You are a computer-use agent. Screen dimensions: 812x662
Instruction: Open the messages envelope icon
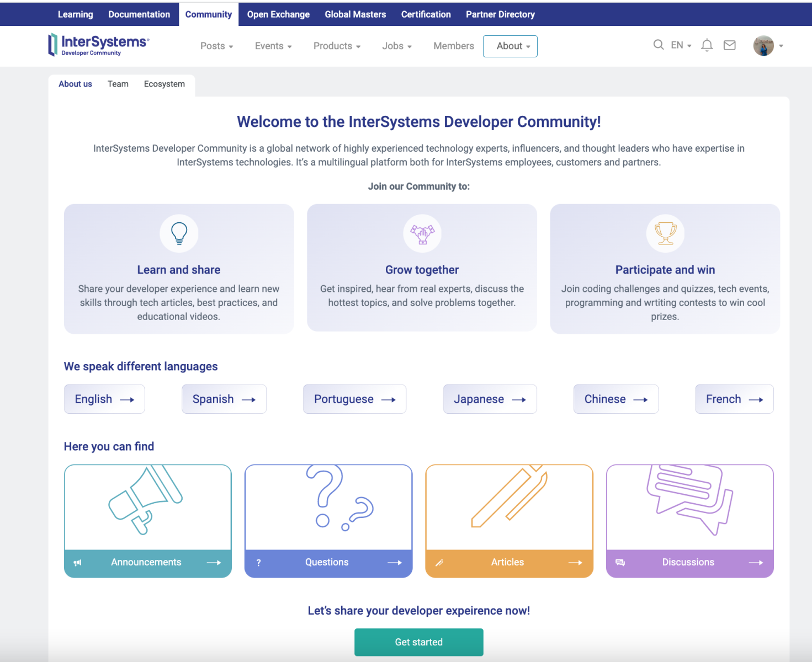point(729,45)
